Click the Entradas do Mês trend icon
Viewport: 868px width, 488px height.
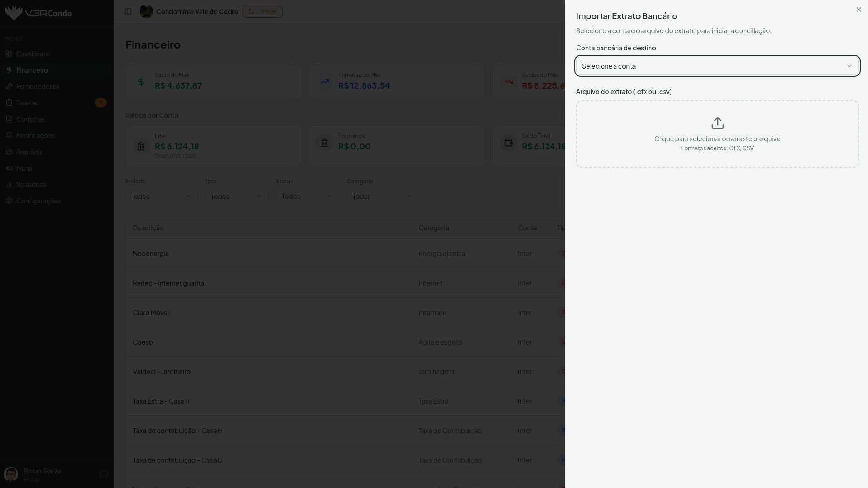[325, 82]
